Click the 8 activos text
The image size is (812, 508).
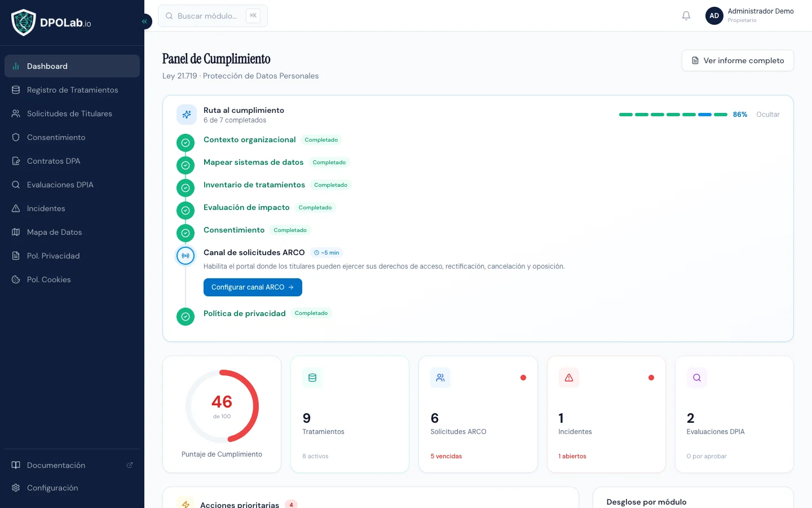315,456
